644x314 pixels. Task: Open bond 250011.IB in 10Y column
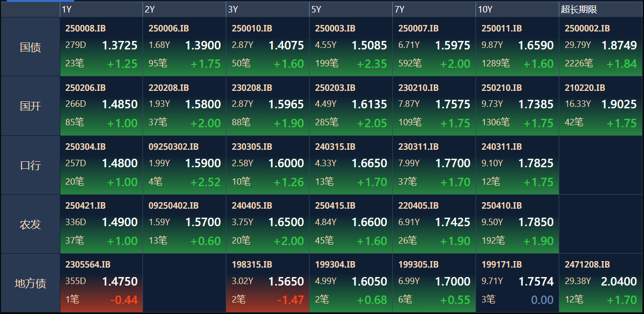point(517,47)
